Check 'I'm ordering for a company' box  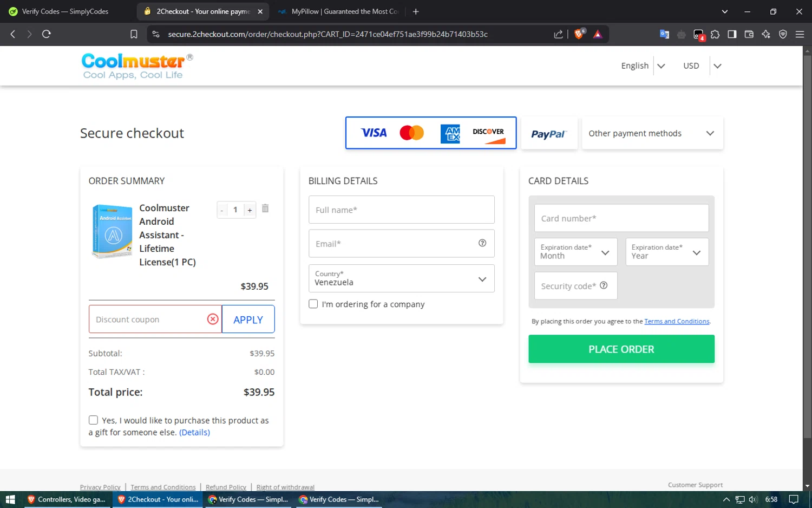pyautogui.click(x=313, y=304)
